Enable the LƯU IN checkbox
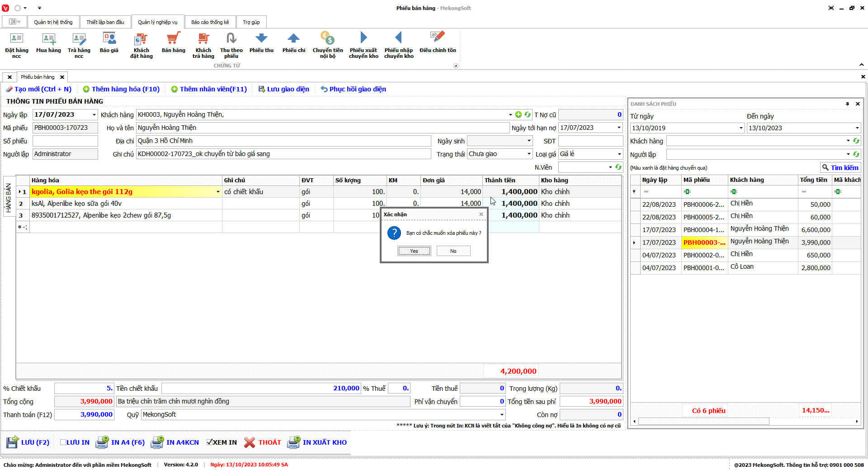The width and height of the screenshot is (868, 470). pos(63,442)
